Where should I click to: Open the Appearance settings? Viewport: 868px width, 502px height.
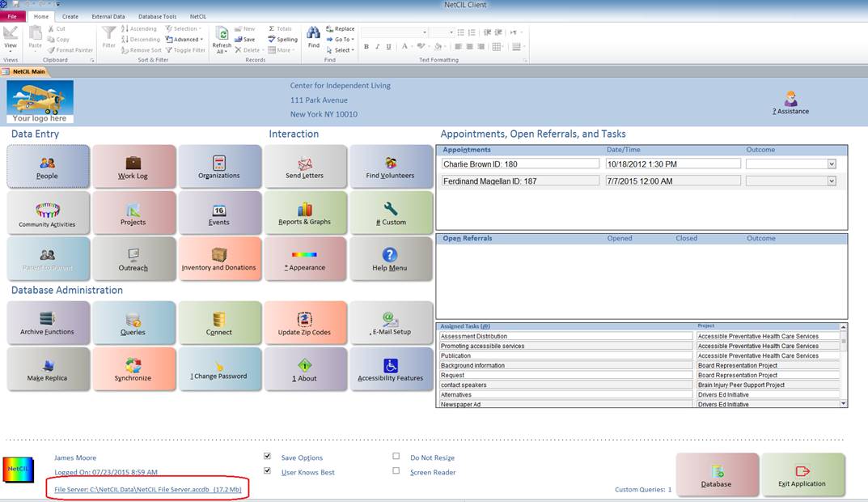pos(305,259)
